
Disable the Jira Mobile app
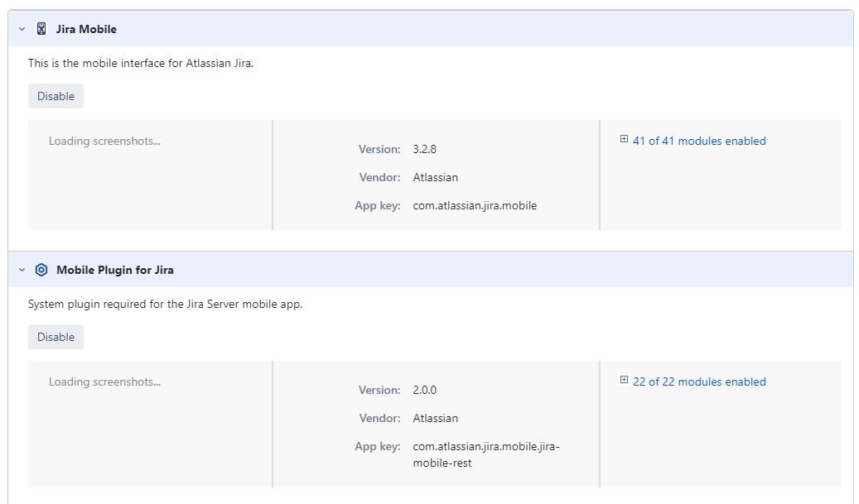[x=55, y=96]
